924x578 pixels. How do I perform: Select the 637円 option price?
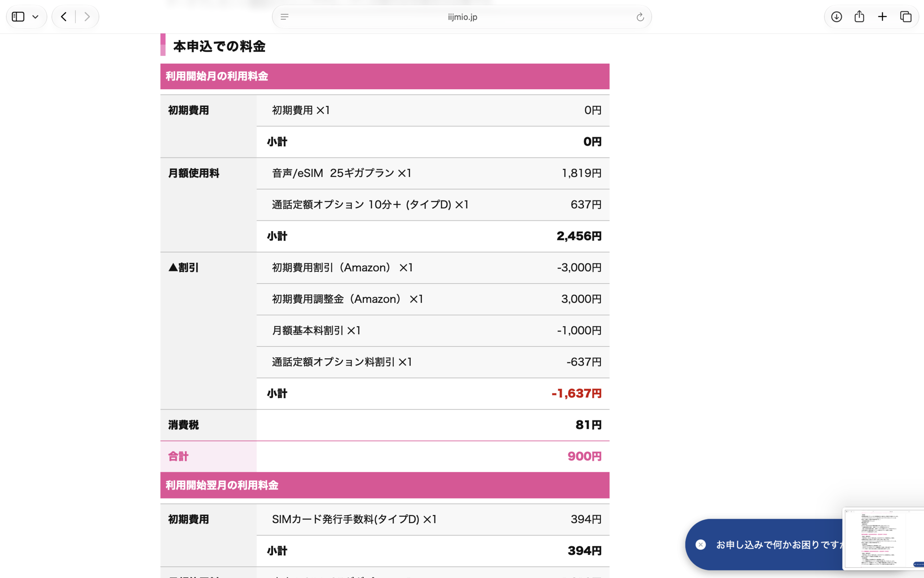coord(586,204)
